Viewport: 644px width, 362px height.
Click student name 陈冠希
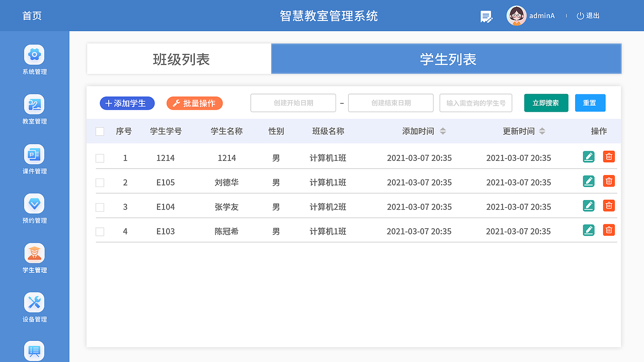[x=227, y=231]
